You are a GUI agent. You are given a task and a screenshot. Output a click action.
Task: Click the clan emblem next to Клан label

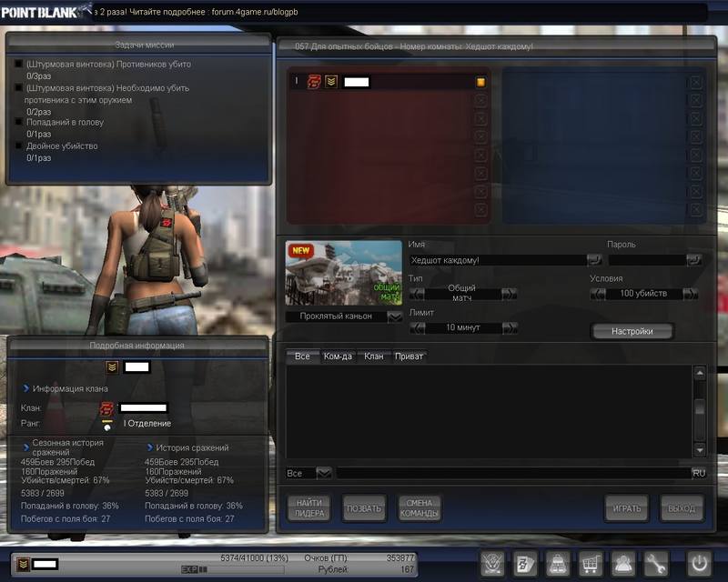tap(106, 408)
